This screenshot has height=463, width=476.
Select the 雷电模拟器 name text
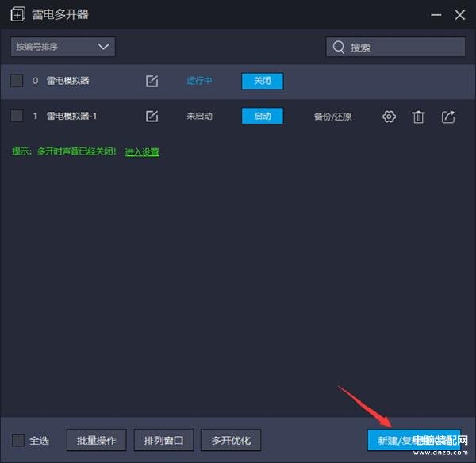point(68,81)
